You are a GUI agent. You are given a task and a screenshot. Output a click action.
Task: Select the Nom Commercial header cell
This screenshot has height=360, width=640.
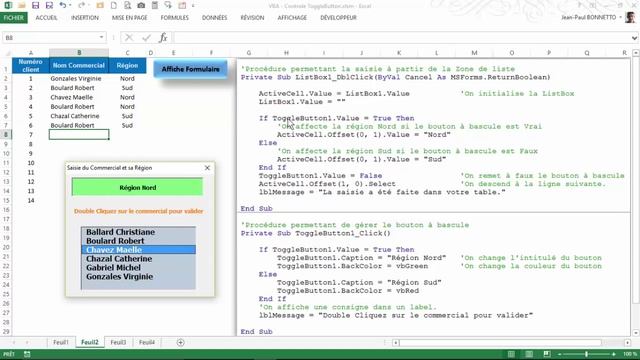[x=79, y=65]
